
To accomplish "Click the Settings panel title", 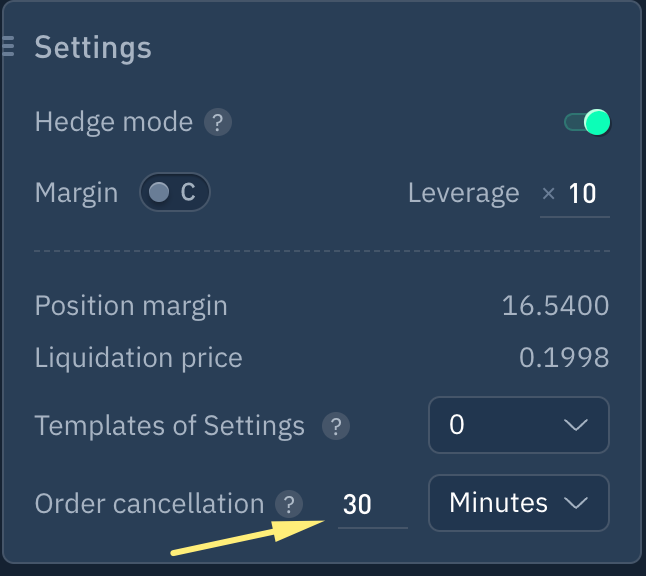I will click(x=93, y=47).
